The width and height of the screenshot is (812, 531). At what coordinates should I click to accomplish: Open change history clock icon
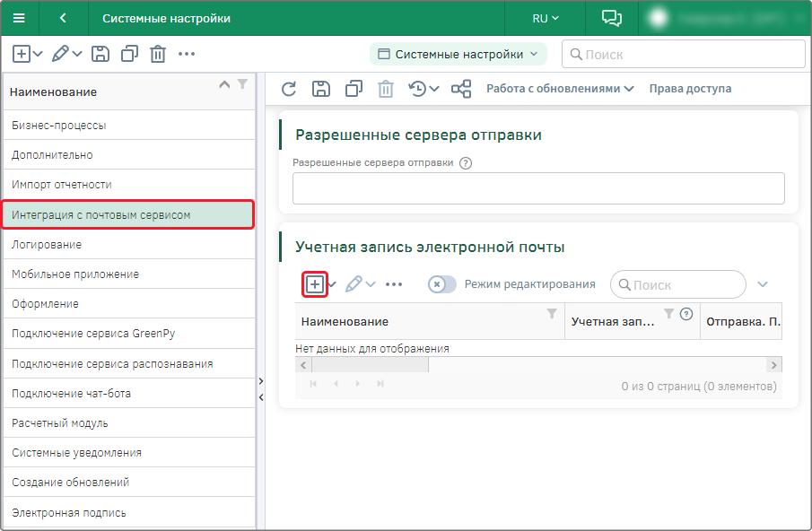pos(417,89)
